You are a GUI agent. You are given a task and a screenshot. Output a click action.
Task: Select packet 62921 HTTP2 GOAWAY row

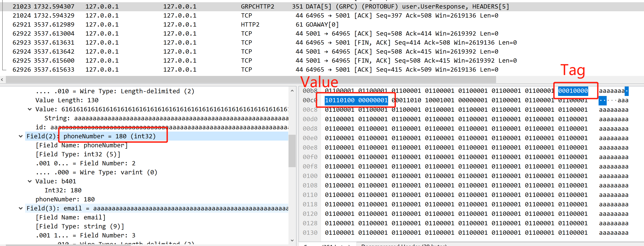point(322,25)
